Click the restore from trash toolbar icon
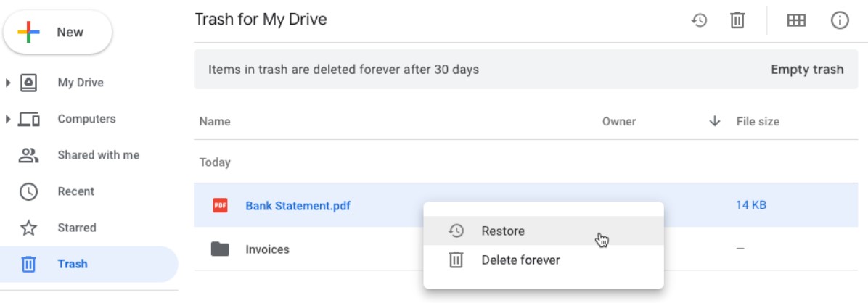 tap(699, 21)
